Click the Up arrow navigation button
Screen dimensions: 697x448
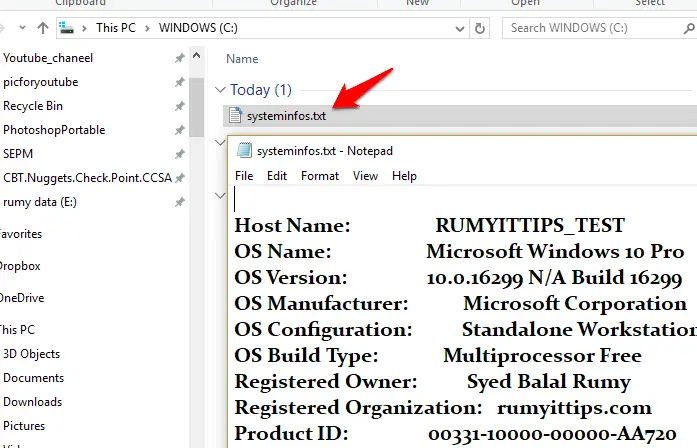[43, 28]
